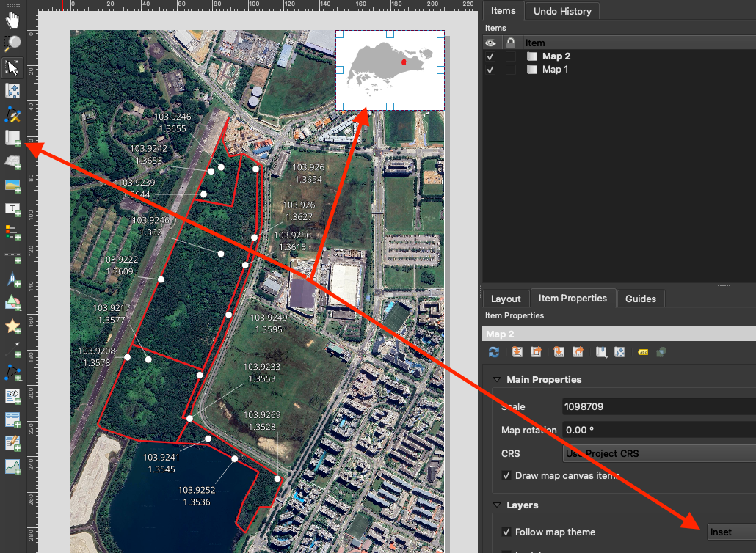This screenshot has width=756, height=553.
Task: Select the Add North Arrow tool
Action: coord(12,279)
